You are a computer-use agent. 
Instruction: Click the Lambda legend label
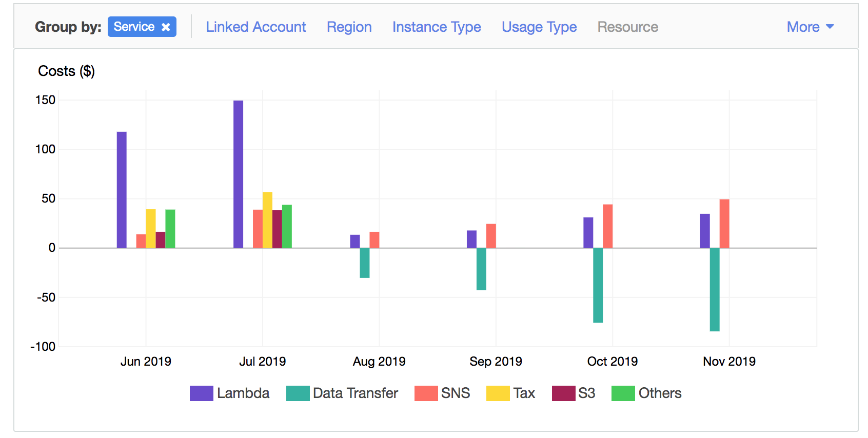pos(243,393)
